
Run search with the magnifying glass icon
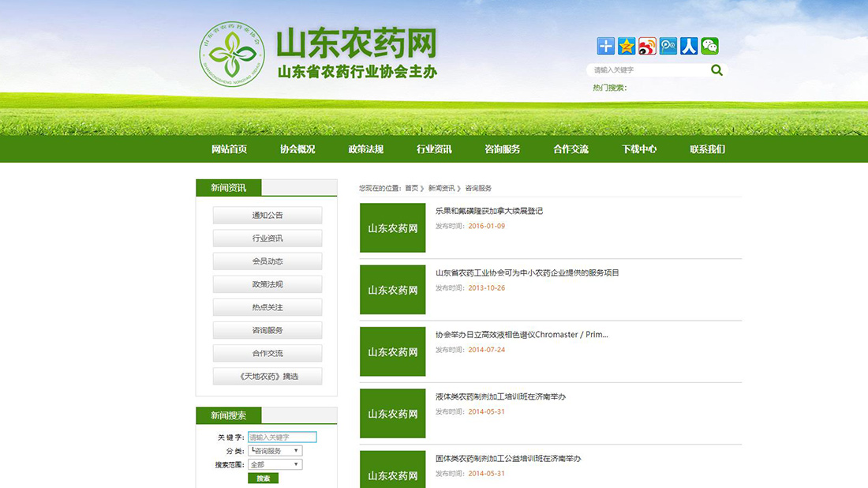point(716,69)
